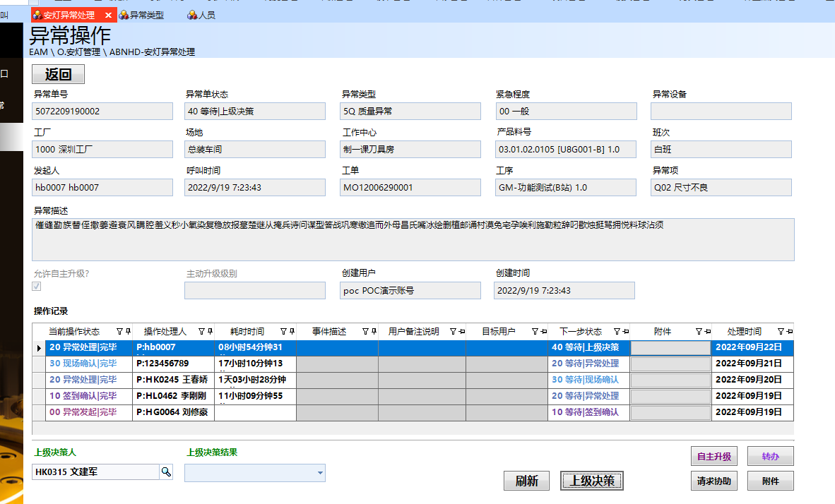Click the 30 等待|现场确认 cell

pos(589,380)
